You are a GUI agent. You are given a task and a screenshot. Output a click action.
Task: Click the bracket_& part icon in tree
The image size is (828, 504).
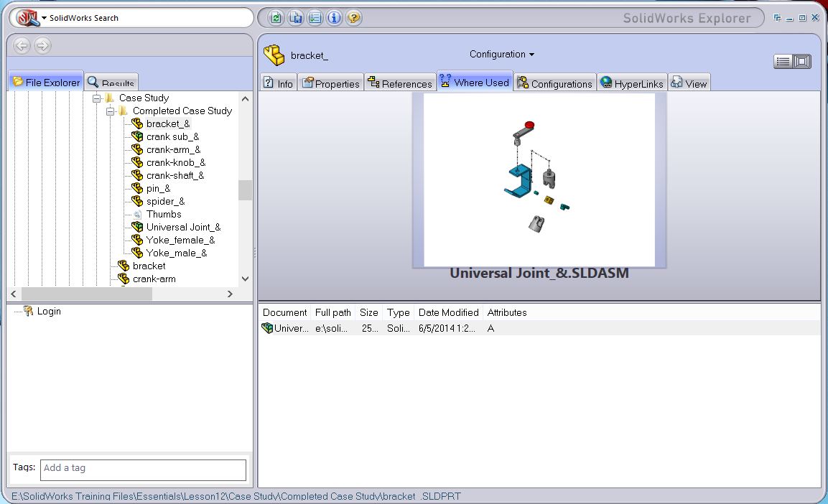point(137,123)
